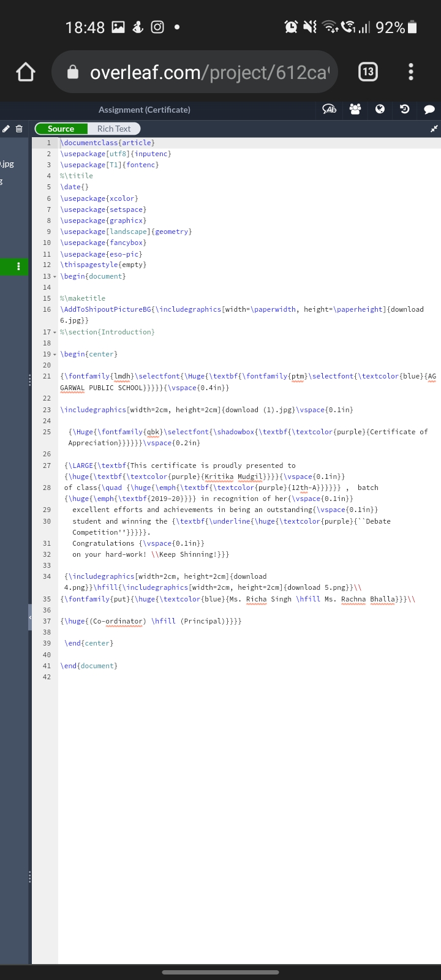Open the Share project people icon

point(355,109)
